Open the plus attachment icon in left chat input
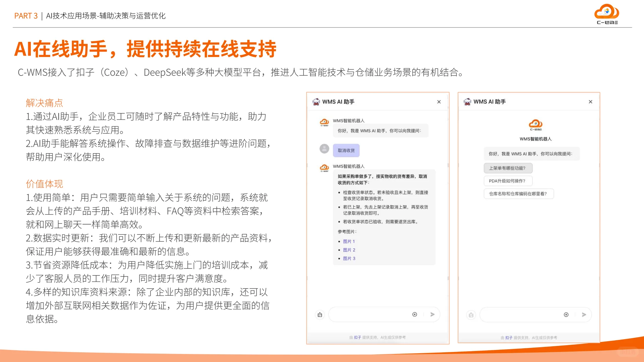This screenshot has height=362, width=644. (x=415, y=314)
